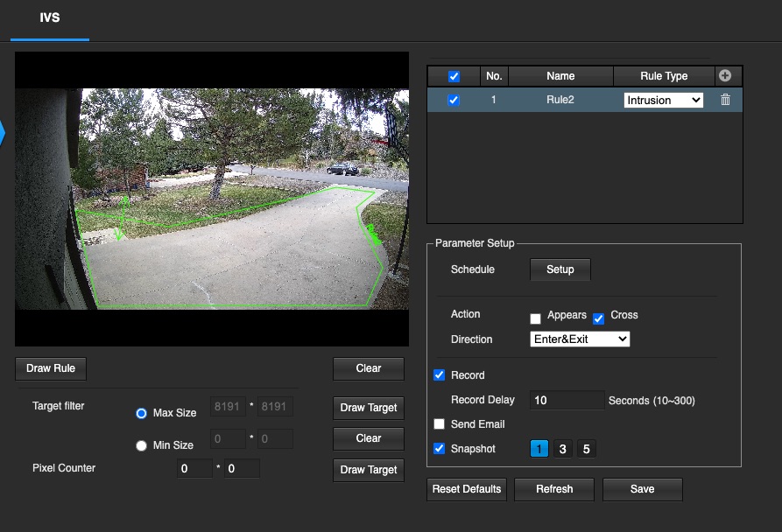Switch to the IVS tab
The height and width of the screenshot is (532, 782).
click(x=50, y=17)
